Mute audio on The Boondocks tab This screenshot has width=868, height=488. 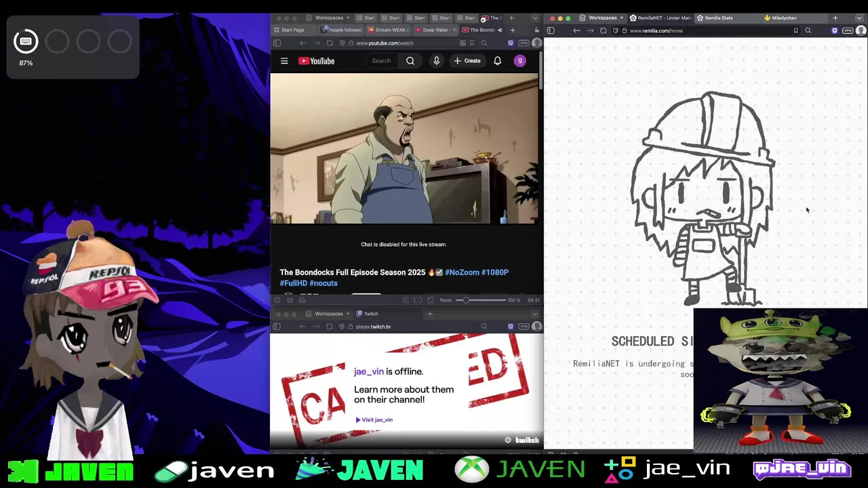pos(500,30)
